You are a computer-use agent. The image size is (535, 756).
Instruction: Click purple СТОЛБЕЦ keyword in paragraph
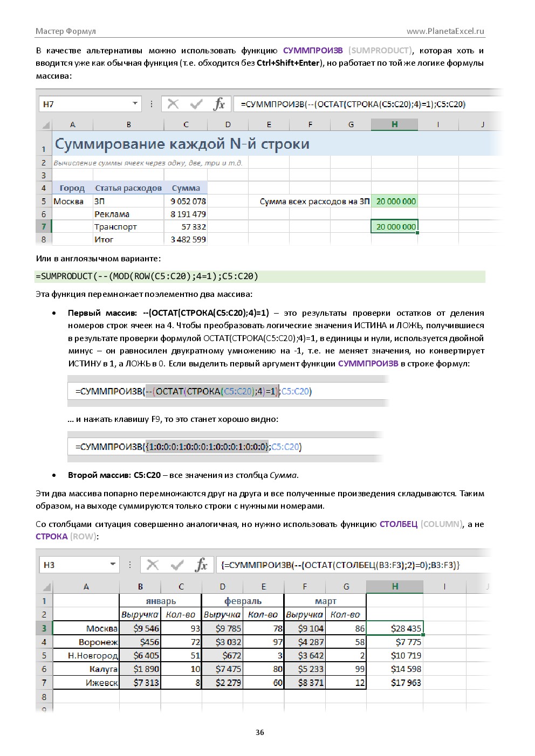point(398,524)
